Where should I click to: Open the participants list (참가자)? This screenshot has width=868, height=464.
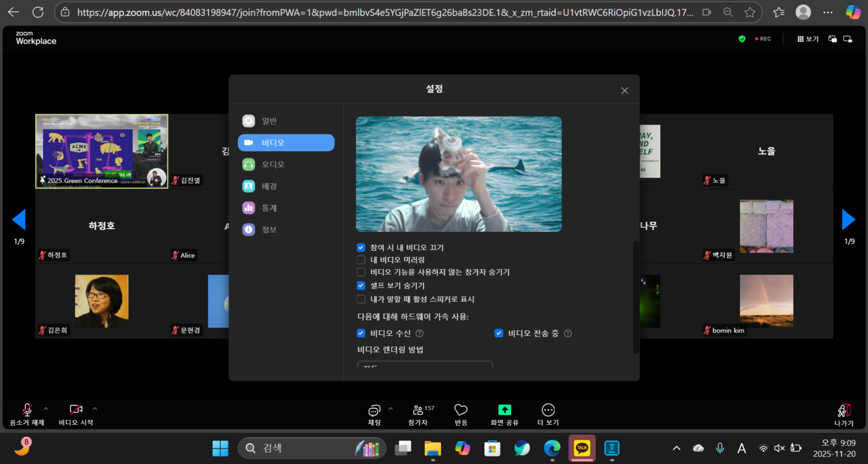tap(418, 411)
